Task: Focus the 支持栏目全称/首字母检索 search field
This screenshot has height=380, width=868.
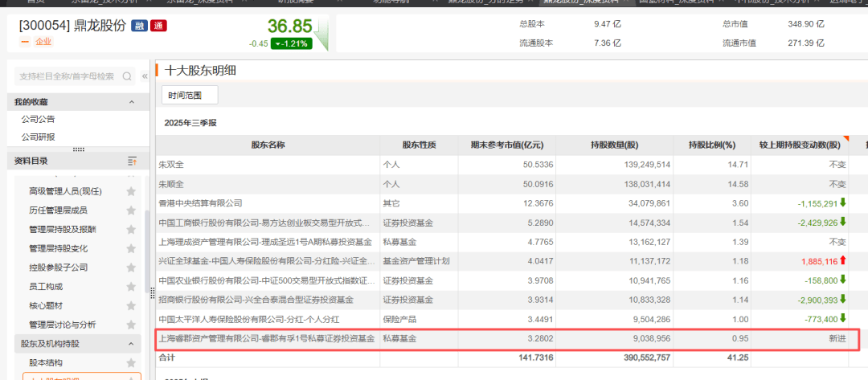Action: (68, 76)
